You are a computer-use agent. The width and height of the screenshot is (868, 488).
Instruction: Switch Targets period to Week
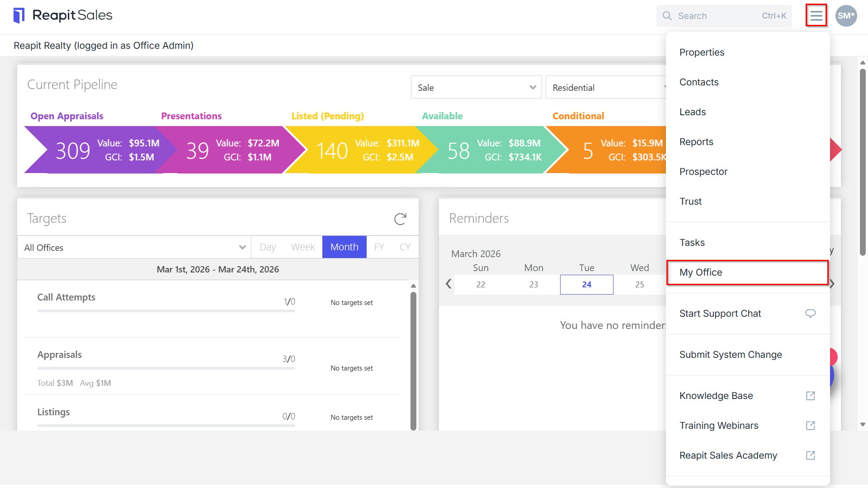[x=303, y=247]
